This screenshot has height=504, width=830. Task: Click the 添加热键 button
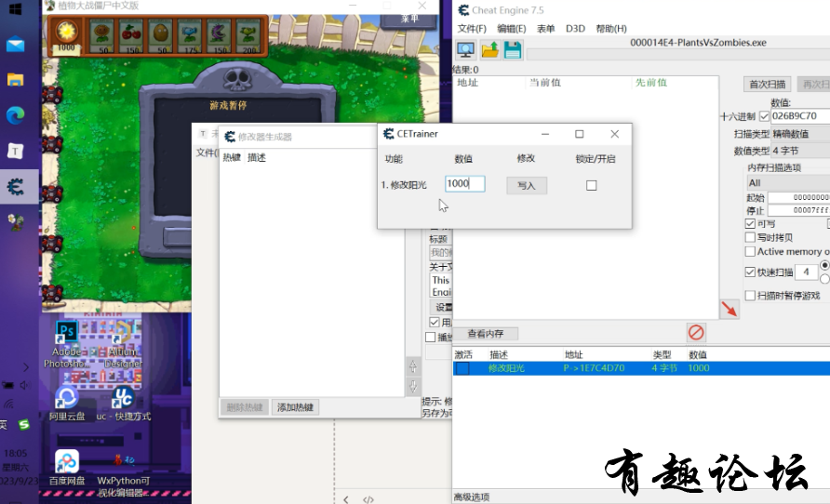coord(295,407)
